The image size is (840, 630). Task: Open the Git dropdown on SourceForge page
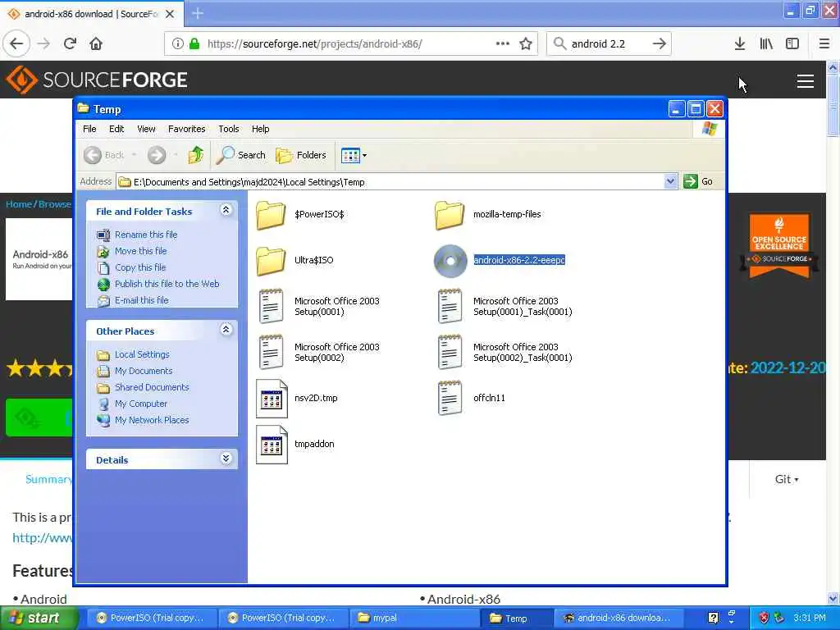[786, 479]
